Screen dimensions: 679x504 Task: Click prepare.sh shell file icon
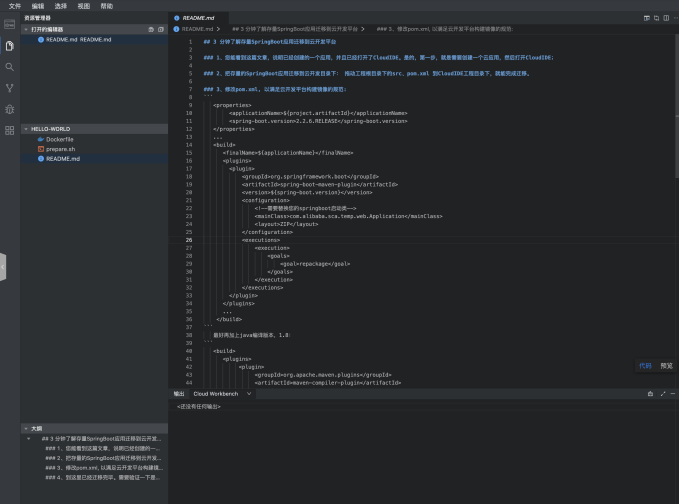(x=41, y=149)
